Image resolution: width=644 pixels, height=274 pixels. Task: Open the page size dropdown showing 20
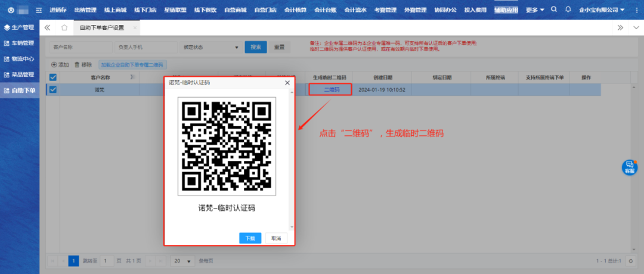pos(182,261)
